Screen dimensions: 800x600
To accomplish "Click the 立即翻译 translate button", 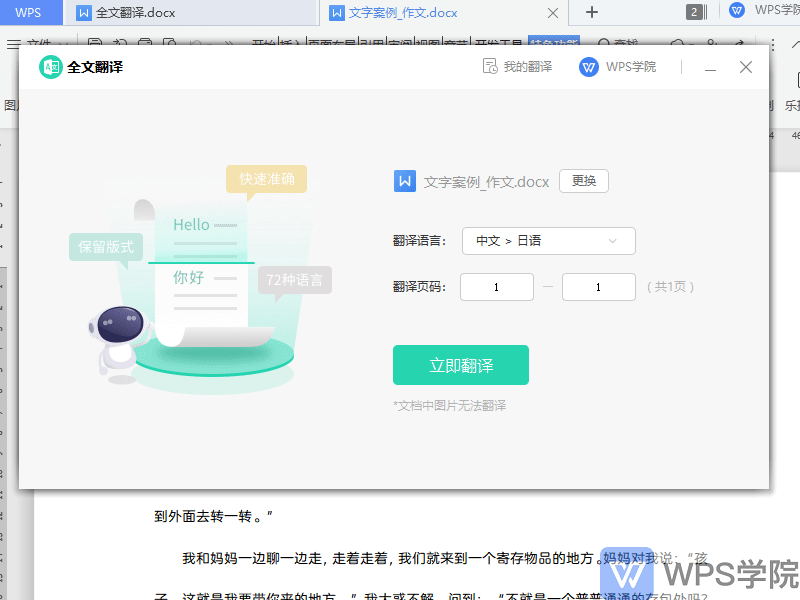I will pos(461,365).
